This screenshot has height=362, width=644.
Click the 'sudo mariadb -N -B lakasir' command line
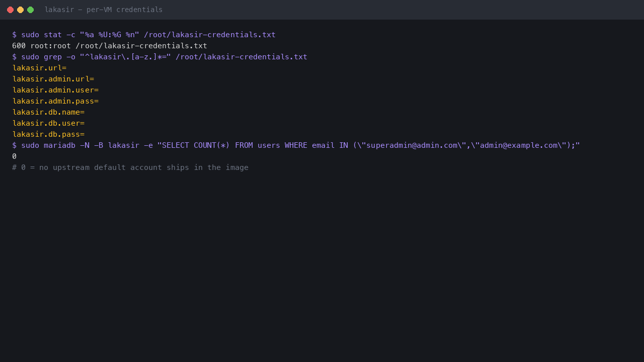coord(296,145)
